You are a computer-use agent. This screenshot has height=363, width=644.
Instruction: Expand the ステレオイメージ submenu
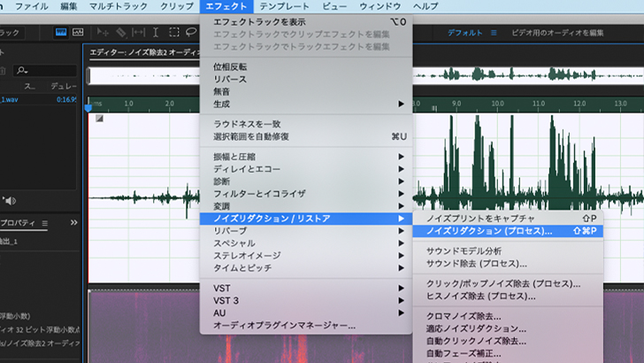coord(306,255)
